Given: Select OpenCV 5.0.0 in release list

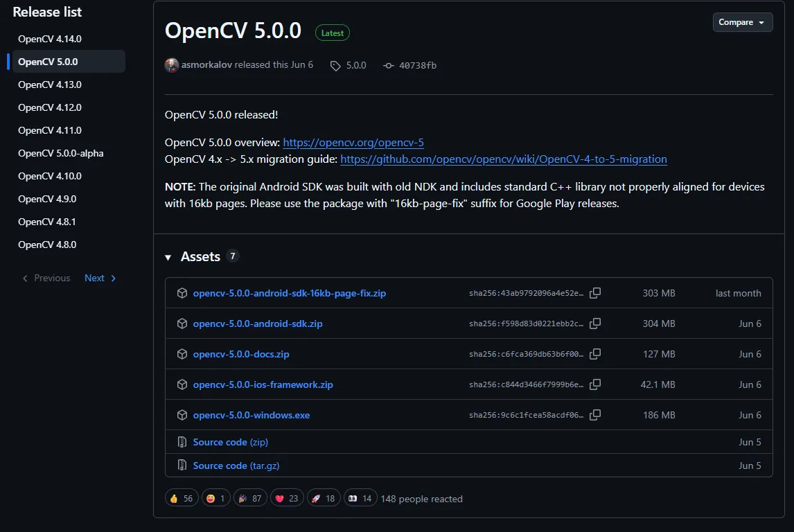Looking at the screenshot, I should pyautogui.click(x=69, y=62).
